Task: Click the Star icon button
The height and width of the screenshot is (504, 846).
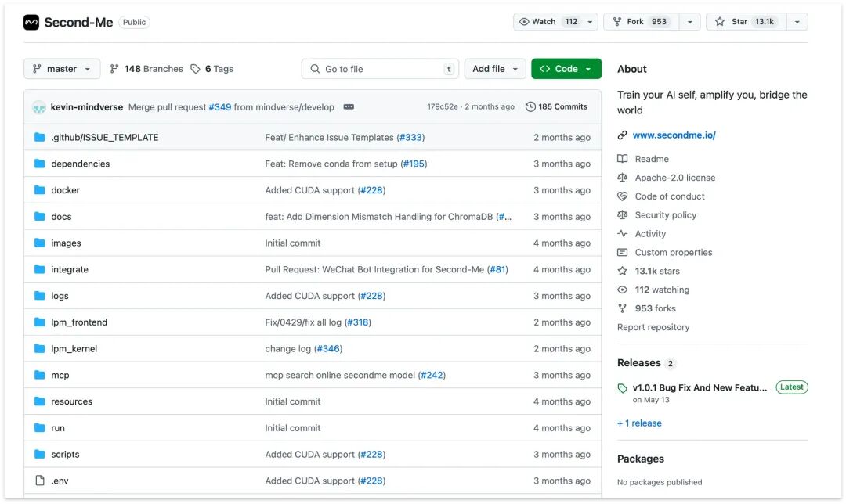Action: pyautogui.click(x=719, y=22)
